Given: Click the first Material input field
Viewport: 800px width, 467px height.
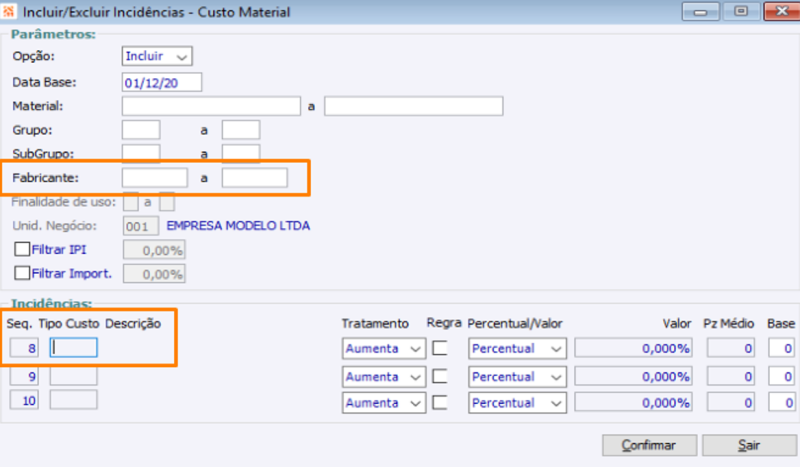Looking at the screenshot, I should click(x=211, y=106).
